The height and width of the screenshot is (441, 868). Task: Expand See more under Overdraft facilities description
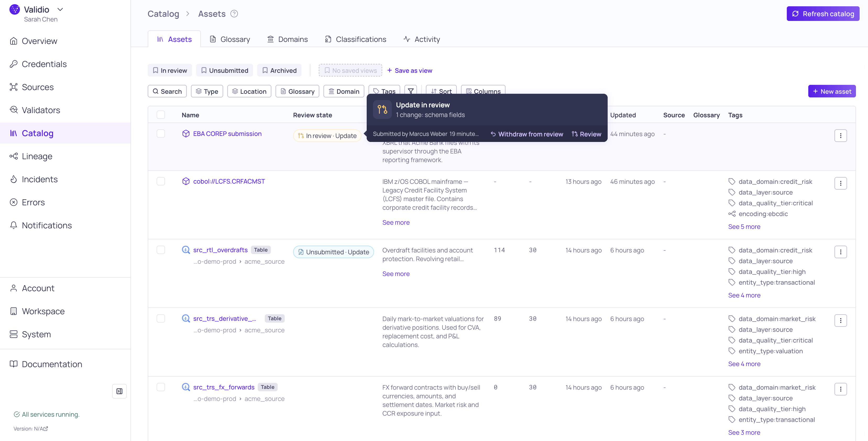396,274
